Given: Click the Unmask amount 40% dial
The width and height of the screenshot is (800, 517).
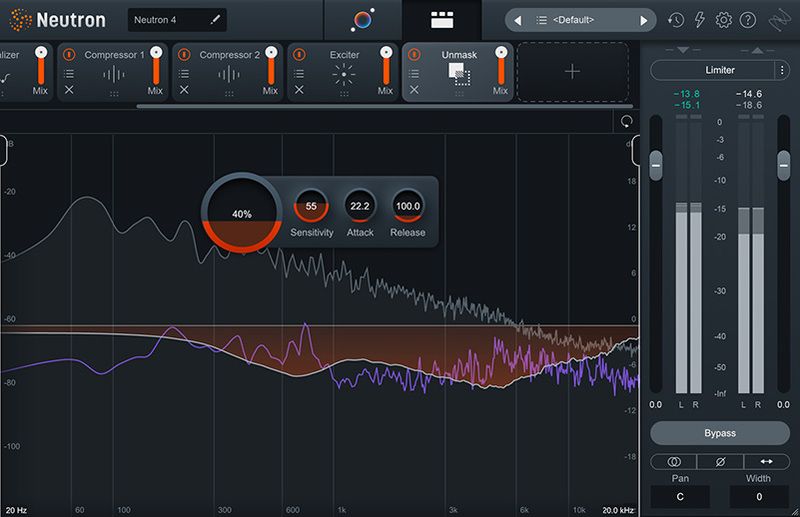Looking at the screenshot, I should [x=241, y=214].
